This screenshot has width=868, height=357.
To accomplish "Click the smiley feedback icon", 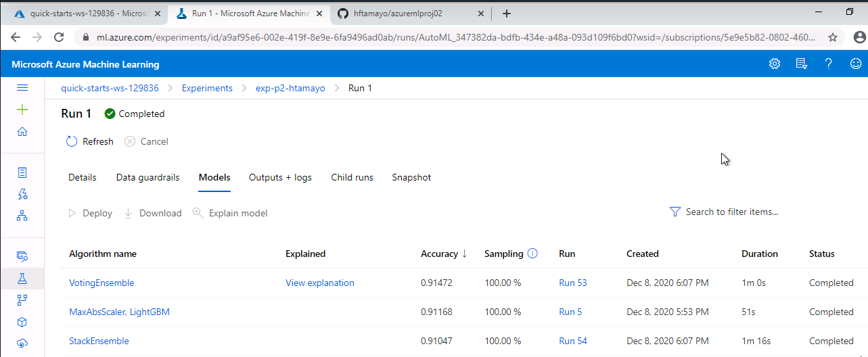I will pos(856,64).
